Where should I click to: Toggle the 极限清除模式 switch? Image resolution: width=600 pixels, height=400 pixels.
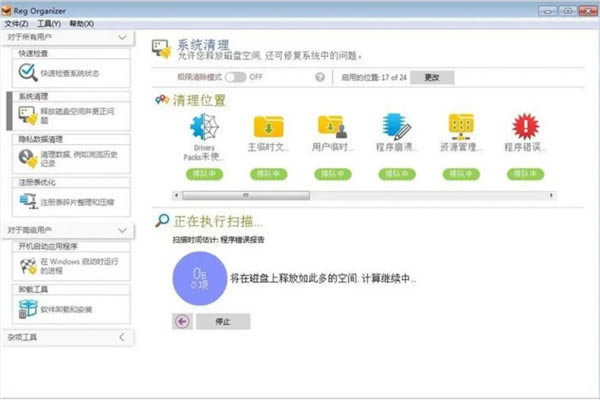click(x=235, y=77)
